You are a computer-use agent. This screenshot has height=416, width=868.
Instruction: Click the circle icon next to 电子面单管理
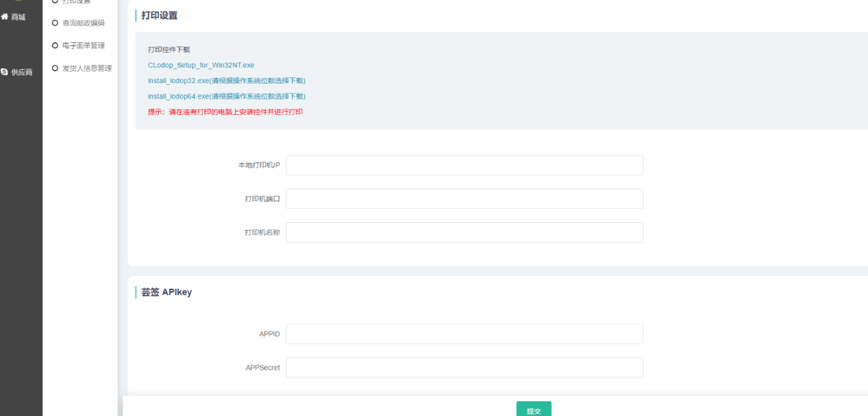click(55, 46)
